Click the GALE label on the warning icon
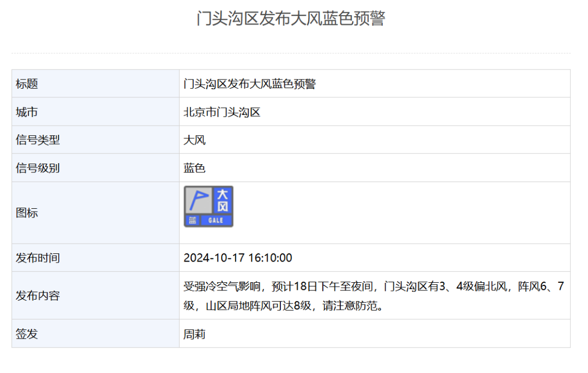The image size is (588, 373). click(x=216, y=221)
